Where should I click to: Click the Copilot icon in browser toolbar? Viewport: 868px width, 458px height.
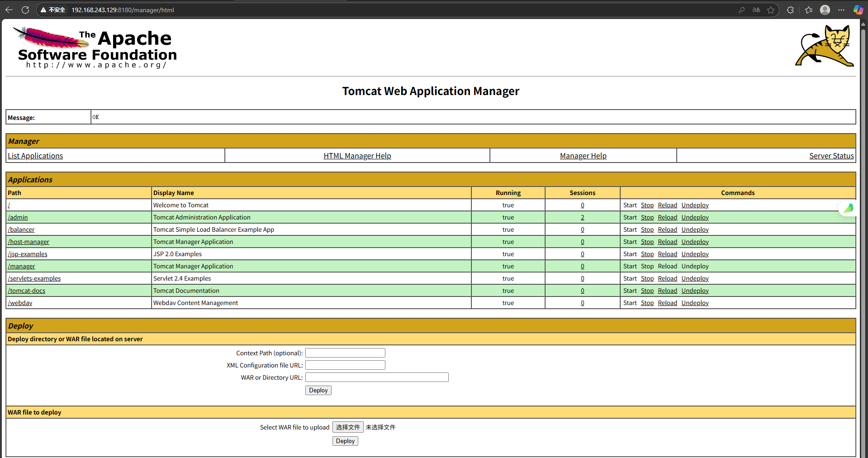pos(858,10)
